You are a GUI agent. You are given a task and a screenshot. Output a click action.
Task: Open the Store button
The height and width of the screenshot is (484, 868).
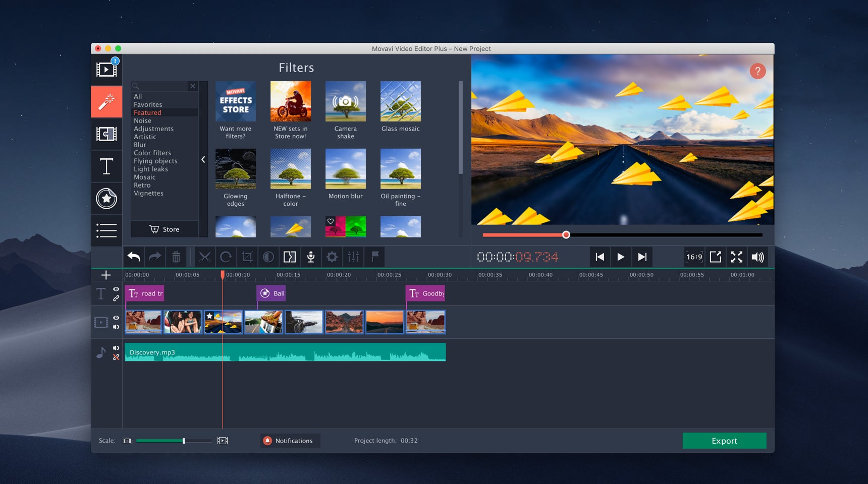(165, 229)
